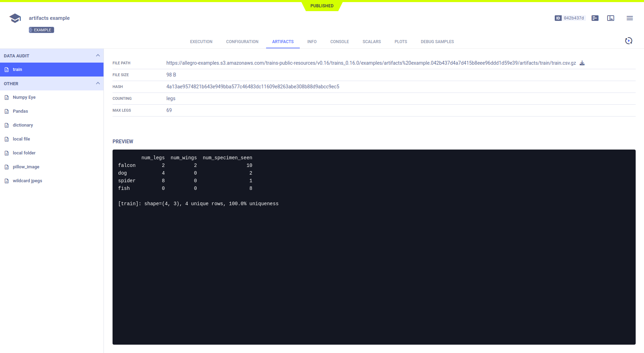Switch to the SCALARS tab
This screenshot has width=644, height=353.
[x=372, y=41]
